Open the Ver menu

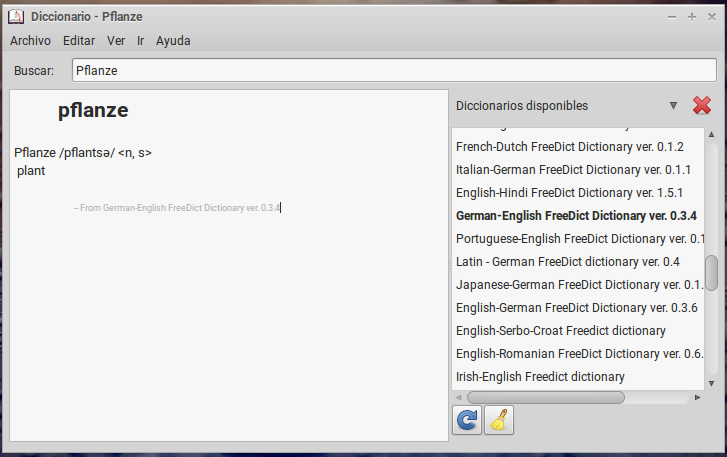[x=116, y=41]
